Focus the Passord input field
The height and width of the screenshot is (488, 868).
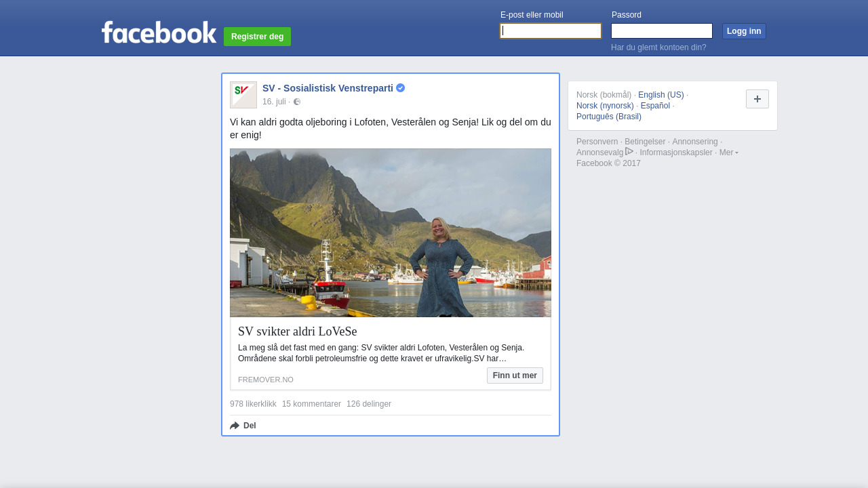pyautogui.click(x=662, y=31)
